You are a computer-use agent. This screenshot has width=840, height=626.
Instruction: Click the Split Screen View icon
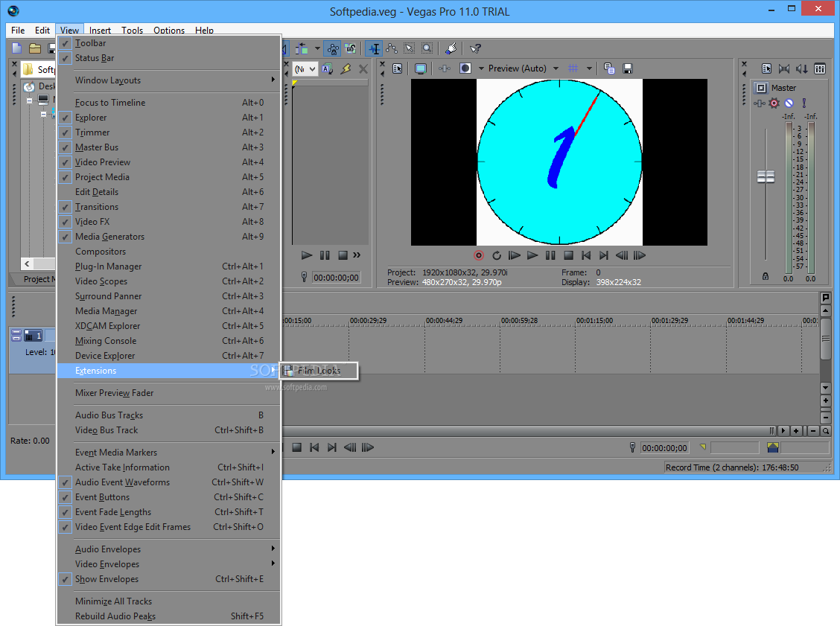[465, 68]
